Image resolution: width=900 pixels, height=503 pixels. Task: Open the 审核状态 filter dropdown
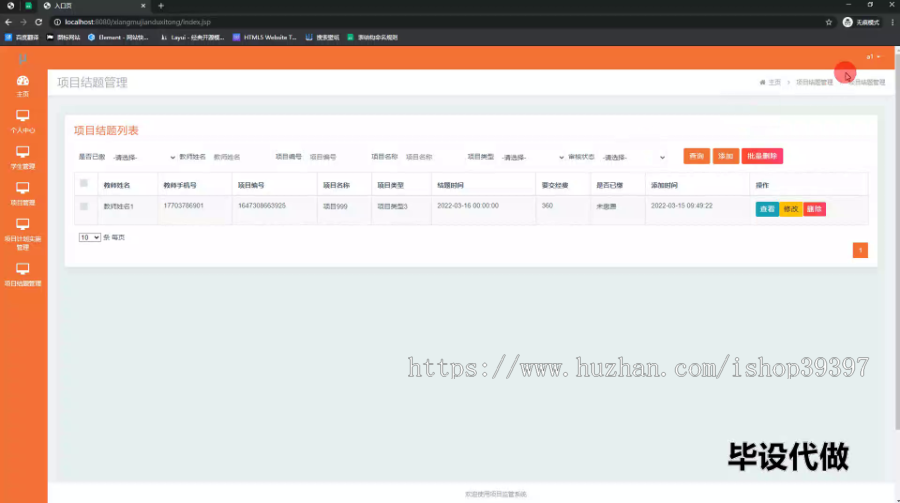pos(634,157)
